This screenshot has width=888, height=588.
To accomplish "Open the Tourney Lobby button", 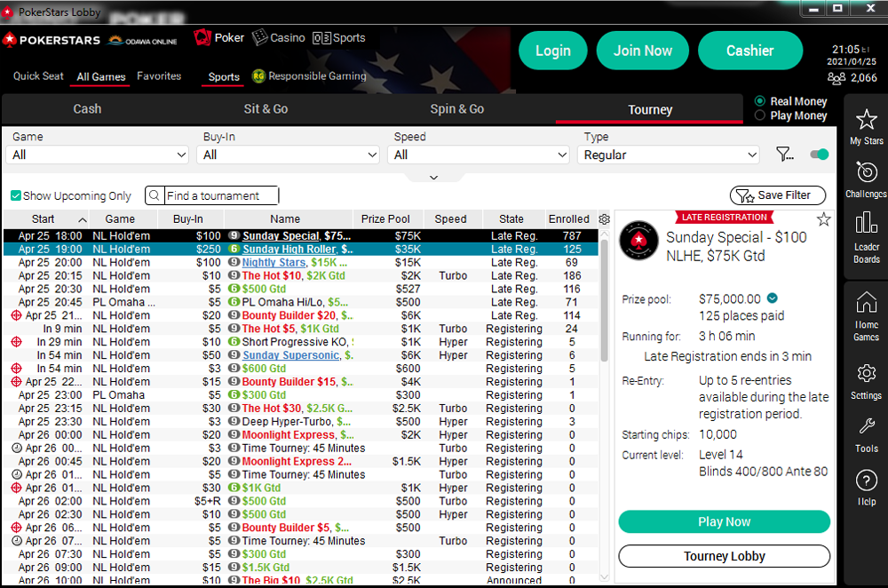I will [725, 556].
